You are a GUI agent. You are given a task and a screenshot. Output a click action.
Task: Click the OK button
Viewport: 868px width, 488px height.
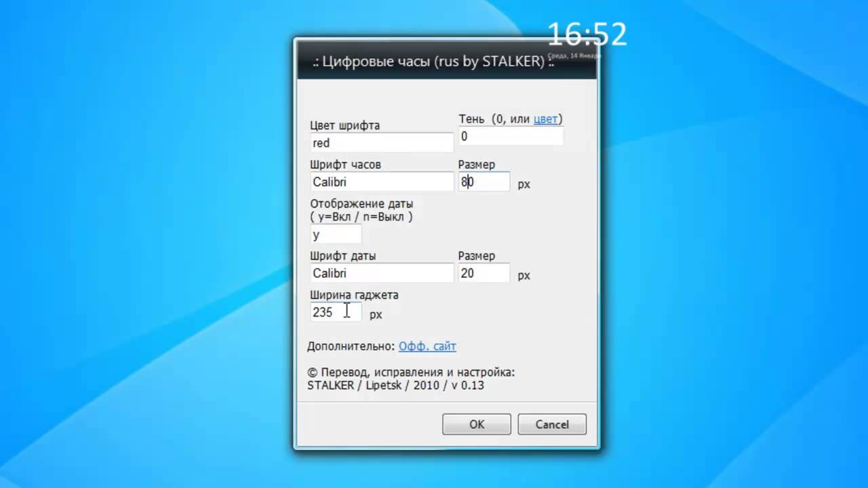(477, 424)
